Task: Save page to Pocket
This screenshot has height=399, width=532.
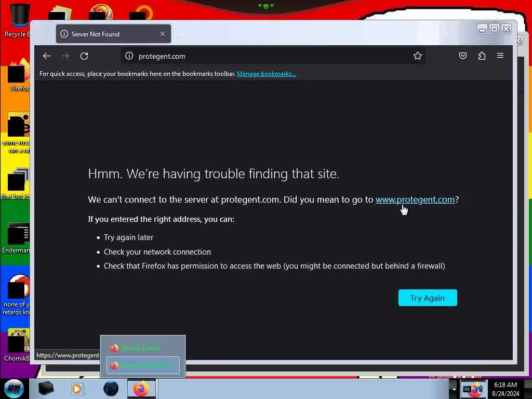Action: click(463, 56)
